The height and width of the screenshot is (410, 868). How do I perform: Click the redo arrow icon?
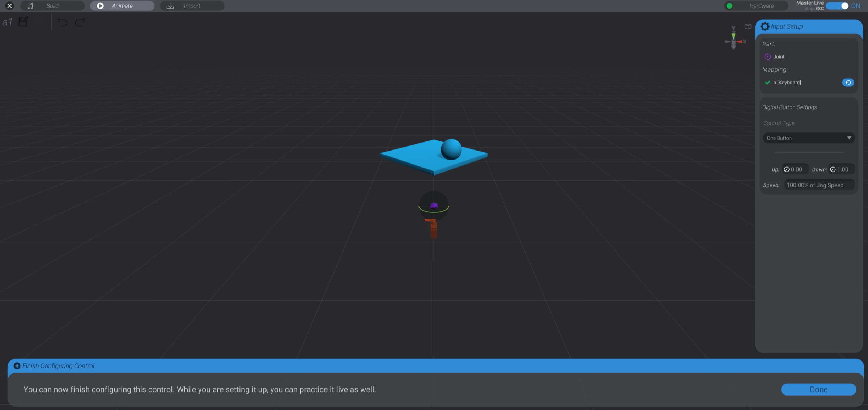tap(80, 22)
